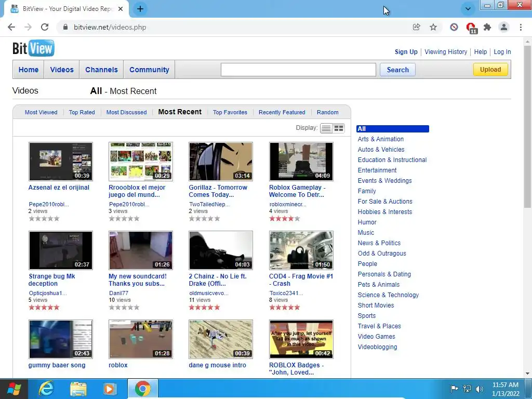Go to the Home nav item
Viewport: 532px width, 399px height.
pos(29,70)
